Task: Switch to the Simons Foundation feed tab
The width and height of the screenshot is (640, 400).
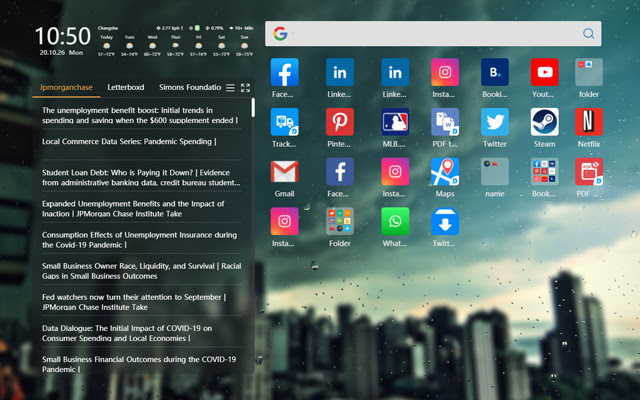Action: pyautogui.click(x=190, y=87)
